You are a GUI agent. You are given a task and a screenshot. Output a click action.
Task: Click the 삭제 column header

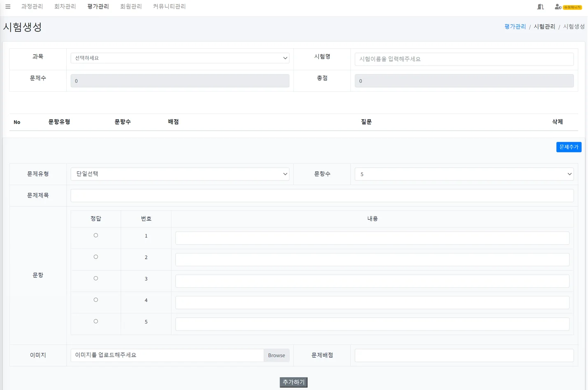(x=557, y=122)
